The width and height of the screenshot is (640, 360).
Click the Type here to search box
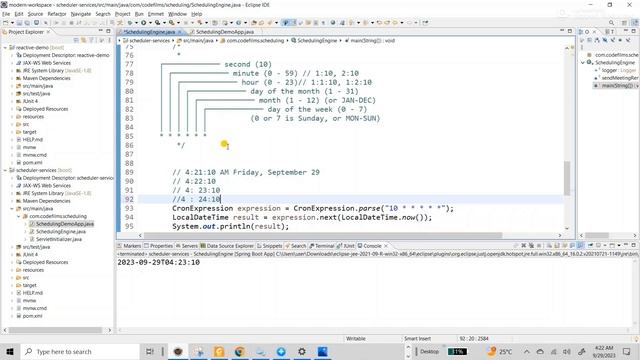[80, 351]
